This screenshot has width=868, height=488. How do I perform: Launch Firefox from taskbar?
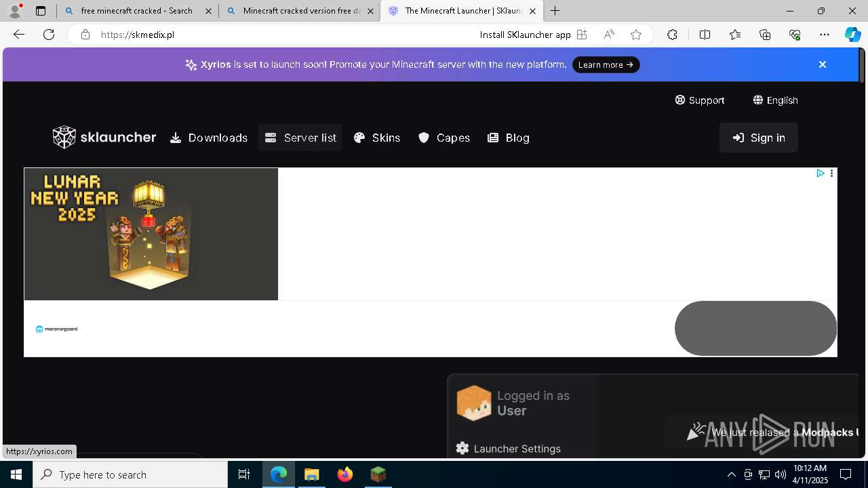tap(345, 474)
